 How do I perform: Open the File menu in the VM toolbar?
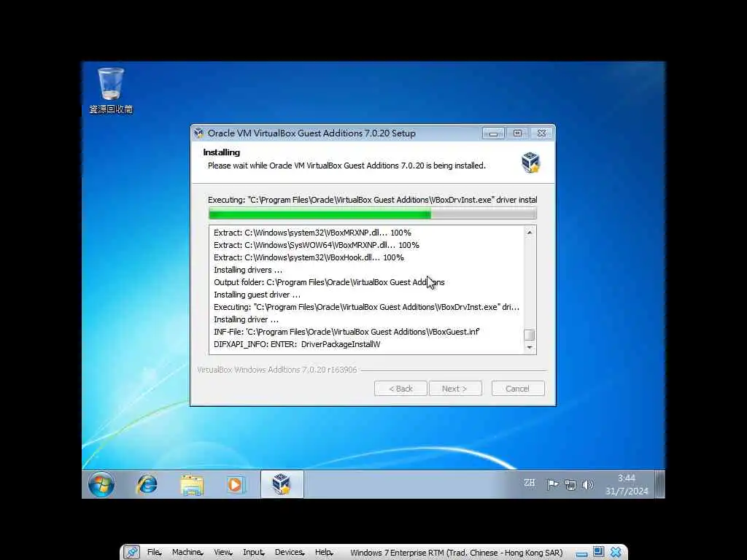[154, 552]
